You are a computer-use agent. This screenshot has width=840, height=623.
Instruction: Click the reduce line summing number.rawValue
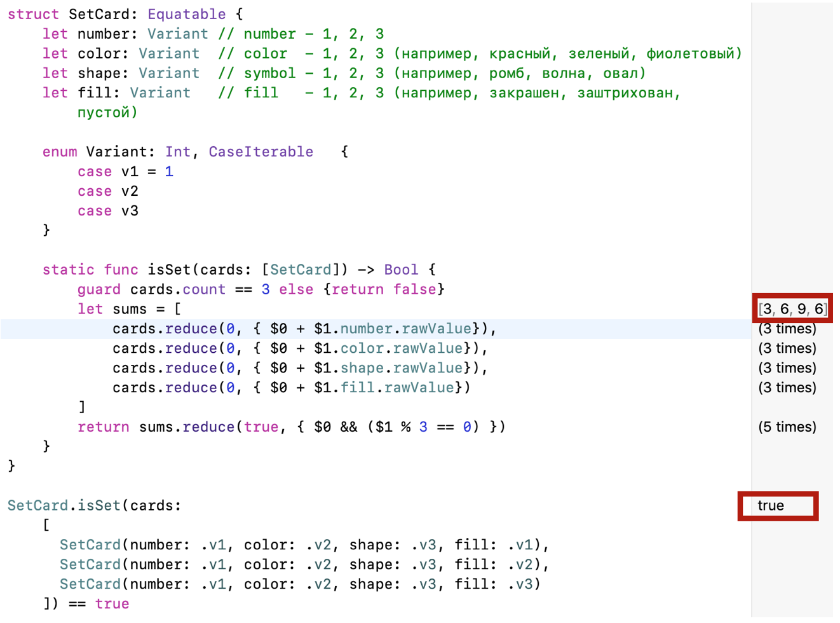(305, 329)
